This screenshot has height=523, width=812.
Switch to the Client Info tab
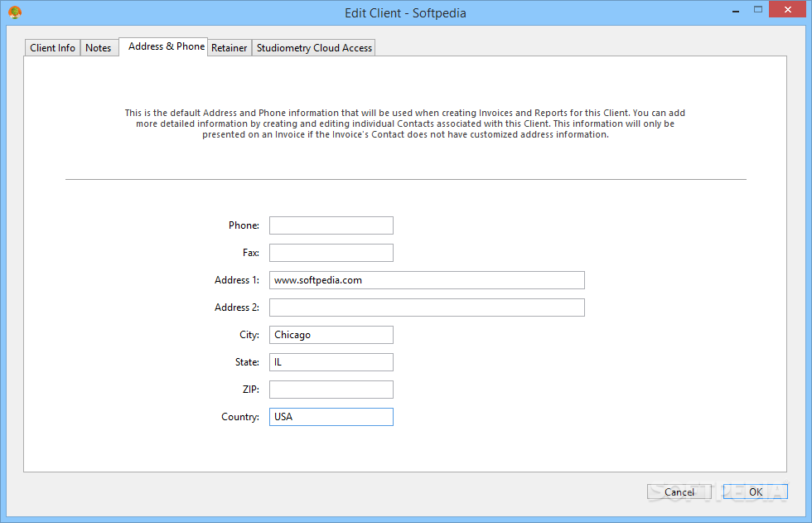pyautogui.click(x=52, y=47)
